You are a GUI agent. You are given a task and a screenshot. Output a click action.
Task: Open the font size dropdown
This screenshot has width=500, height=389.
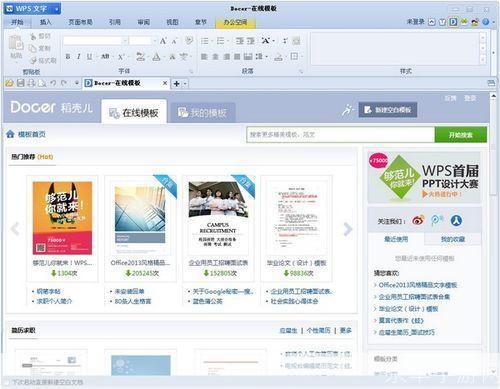click(154, 41)
